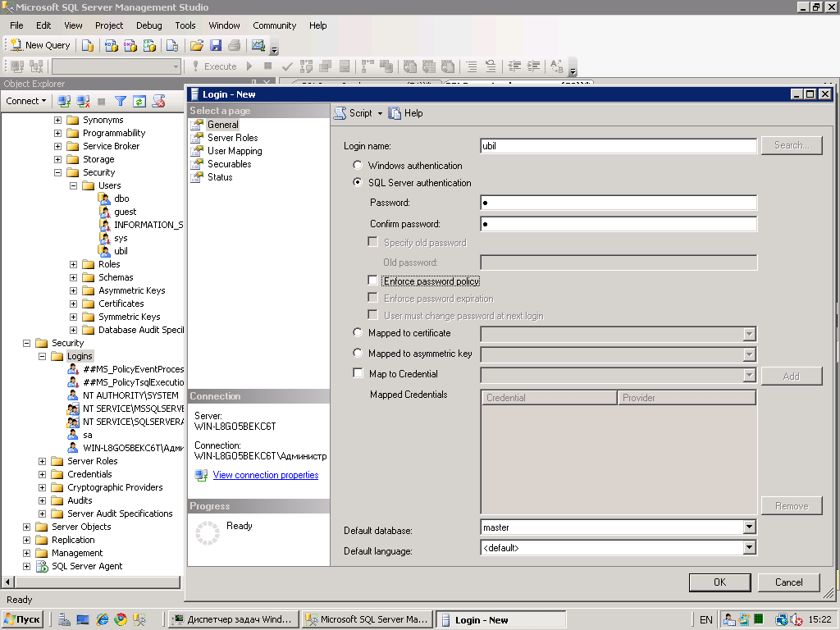
Task: Select Mapped to asymmetric key option
Action: [358, 353]
